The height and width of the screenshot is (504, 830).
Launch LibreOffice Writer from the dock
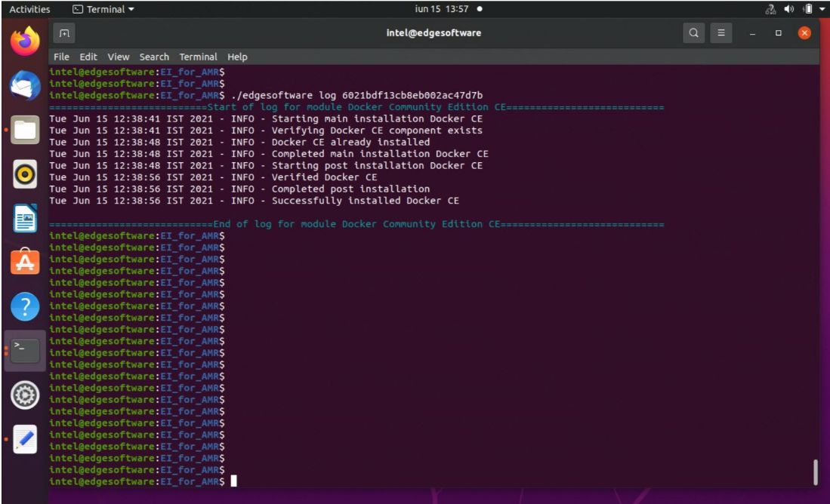[x=25, y=218]
